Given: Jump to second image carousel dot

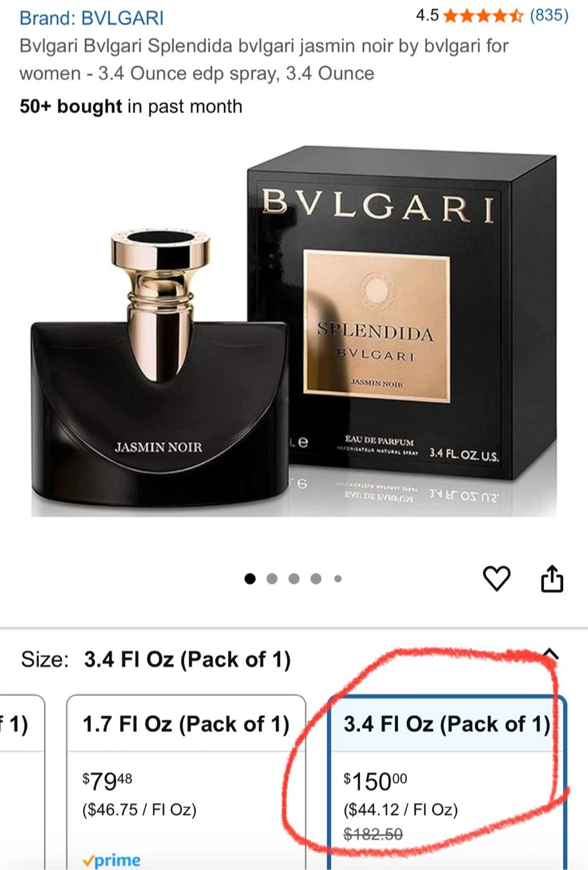Looking at the screenshot, I should click(272, 579).
